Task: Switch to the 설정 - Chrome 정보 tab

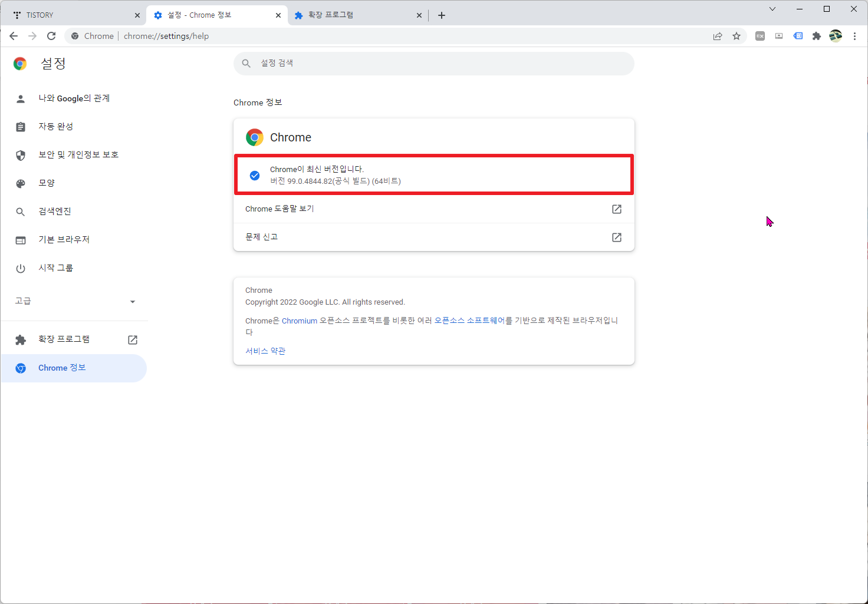Action: click(217, 15)
